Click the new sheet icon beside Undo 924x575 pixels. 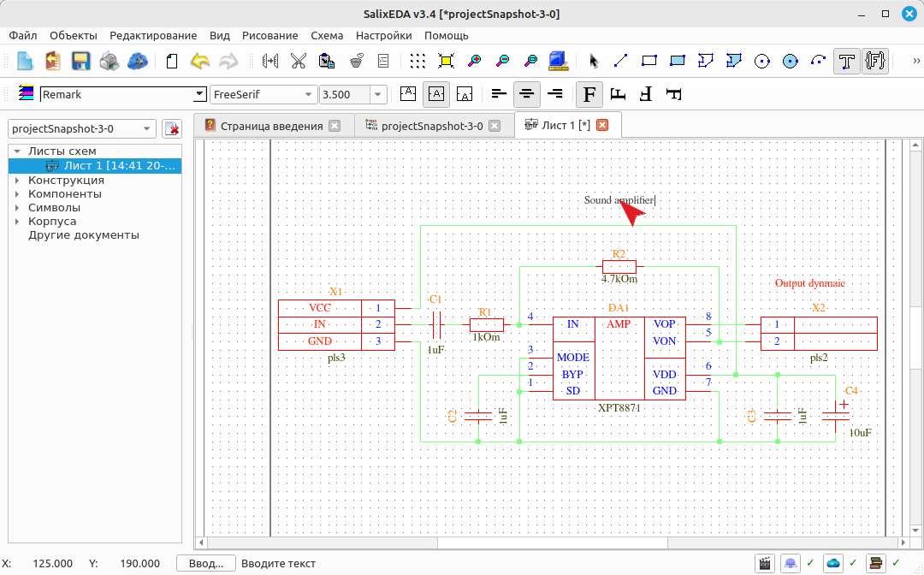[172, 61]
